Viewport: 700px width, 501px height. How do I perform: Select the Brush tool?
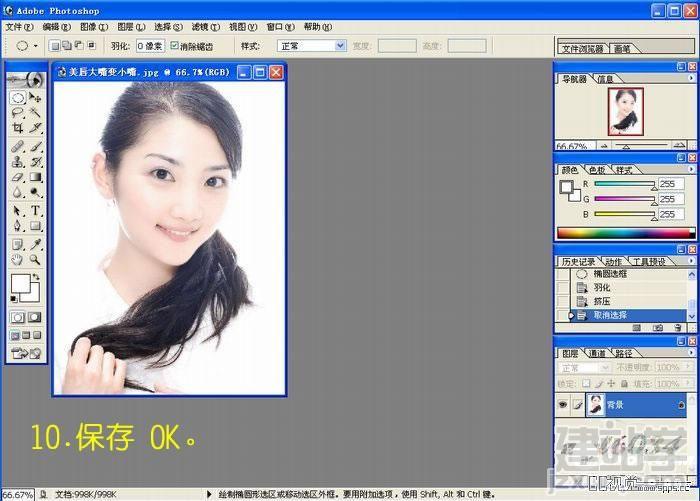[35, 146]
